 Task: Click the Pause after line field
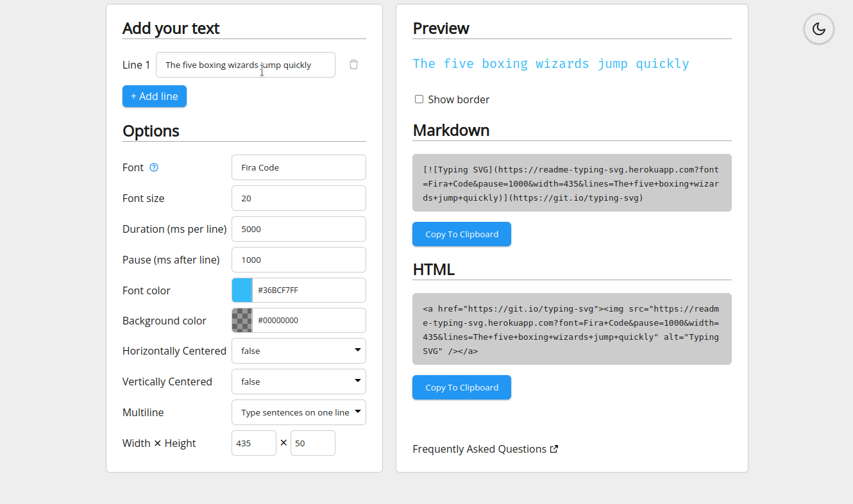coord(298,260)
